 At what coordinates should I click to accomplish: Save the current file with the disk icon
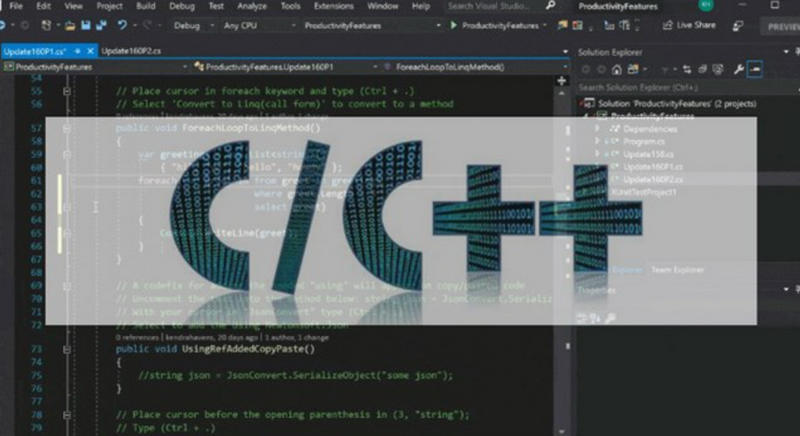86,25
